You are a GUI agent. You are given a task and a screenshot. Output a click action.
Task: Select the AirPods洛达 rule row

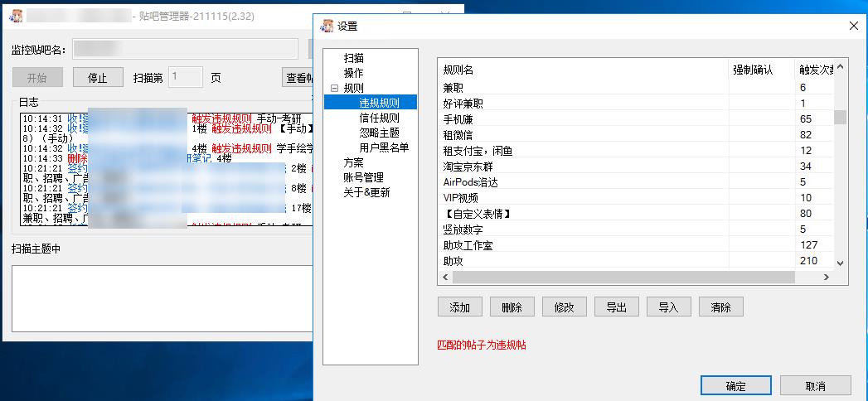point(636,182)
